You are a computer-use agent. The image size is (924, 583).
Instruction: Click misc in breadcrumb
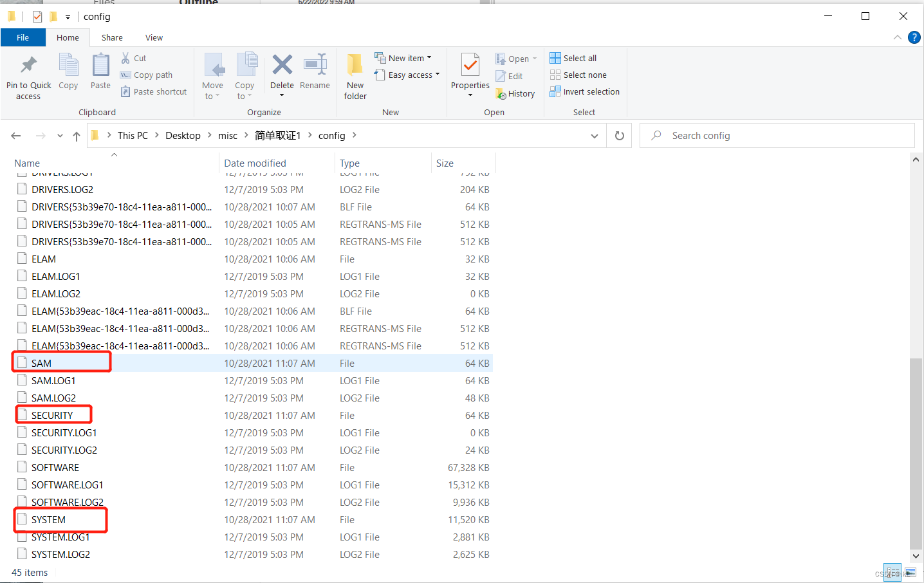[228, 136]
